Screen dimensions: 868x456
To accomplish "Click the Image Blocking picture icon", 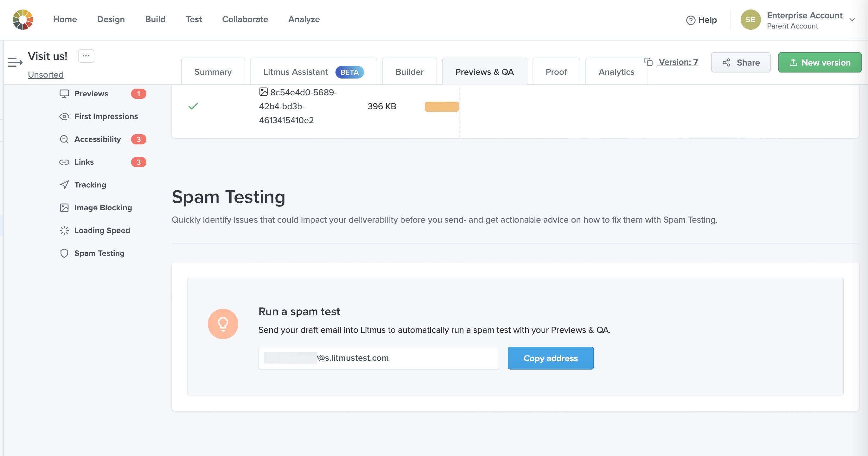I will click(x=64, y=208).
